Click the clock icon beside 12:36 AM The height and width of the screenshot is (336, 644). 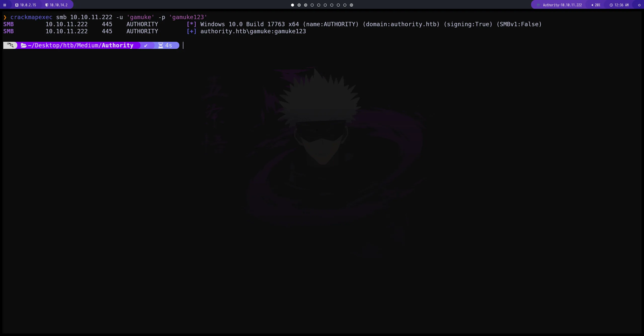coord(611,5)
